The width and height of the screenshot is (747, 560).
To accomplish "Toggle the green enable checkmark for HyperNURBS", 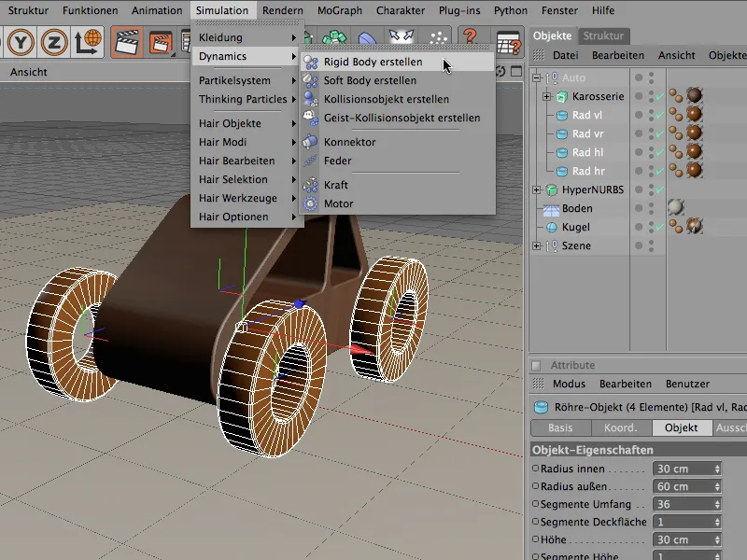I will tap(658, 189).
